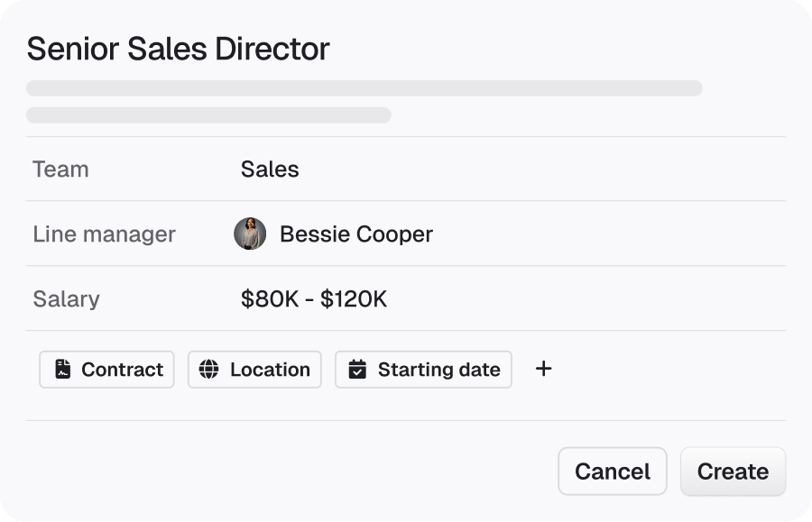Click the plus icon to add field

click(543, 369)
